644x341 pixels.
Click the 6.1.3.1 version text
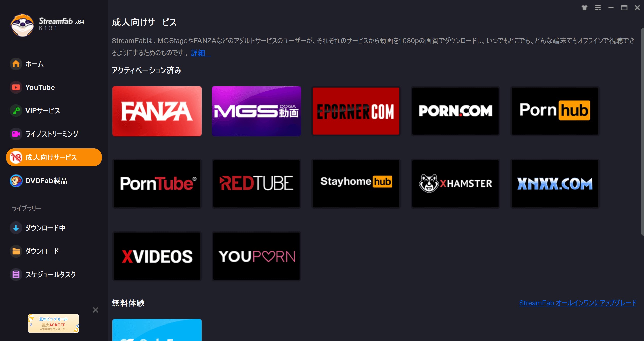(x=48, y=28)
